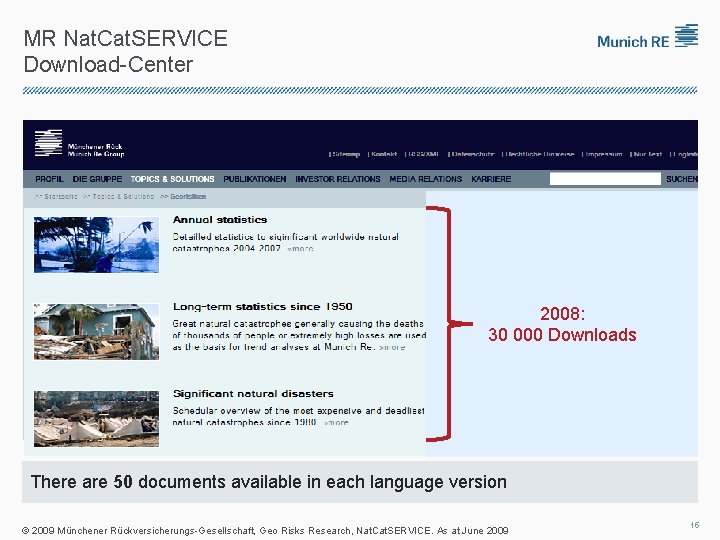The width and height of the screenshot is (720, 540).
Task: Click the 'Download-Center' subtitle
Action: coord(108,64)
